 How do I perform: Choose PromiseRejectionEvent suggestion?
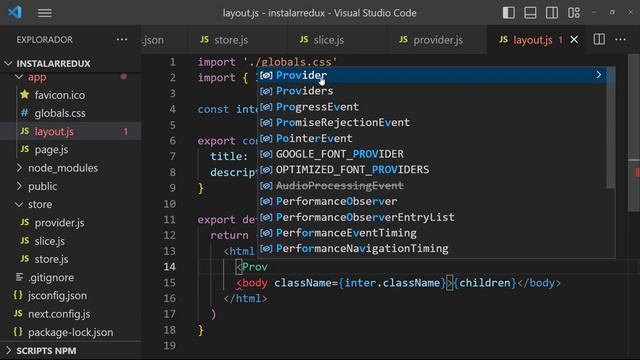coord(432,122)
